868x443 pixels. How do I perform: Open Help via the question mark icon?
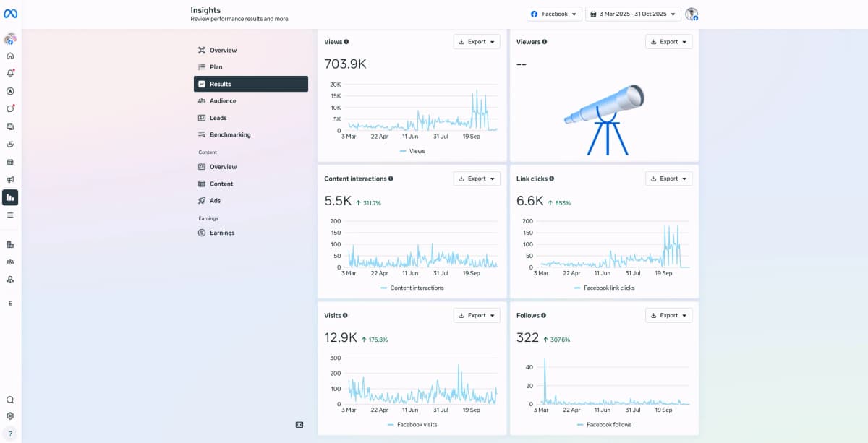(10, 434)
